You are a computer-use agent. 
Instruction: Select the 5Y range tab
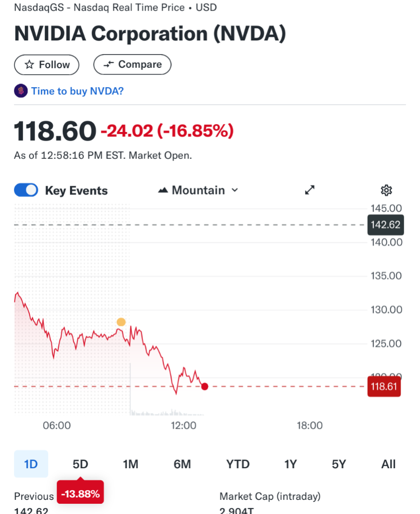[339, 464]
